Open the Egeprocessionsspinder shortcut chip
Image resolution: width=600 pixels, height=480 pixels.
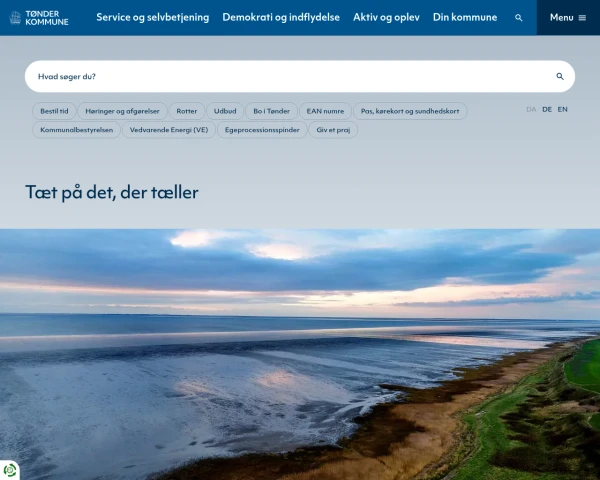[262, 130]
